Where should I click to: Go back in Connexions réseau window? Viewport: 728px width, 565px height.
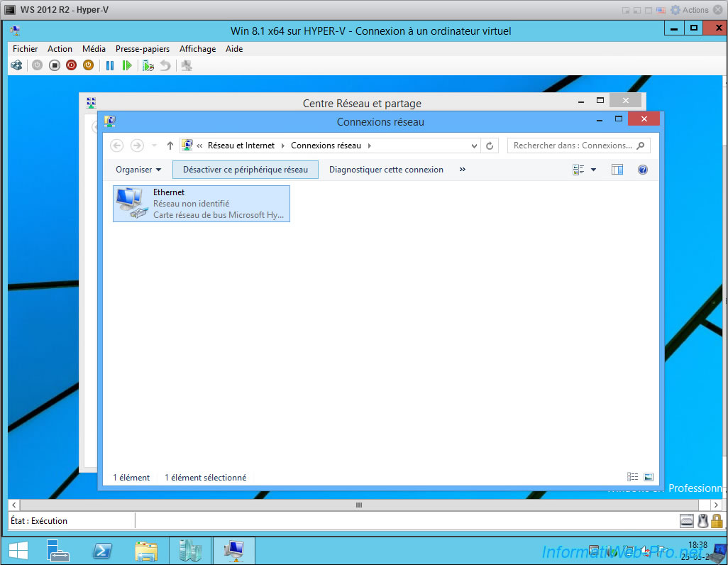point(116,146)
